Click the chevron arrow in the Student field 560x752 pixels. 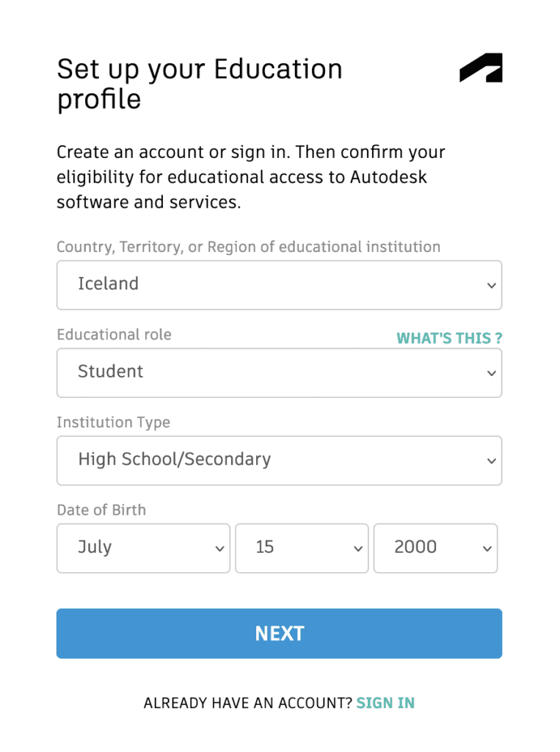click(492, 373)
